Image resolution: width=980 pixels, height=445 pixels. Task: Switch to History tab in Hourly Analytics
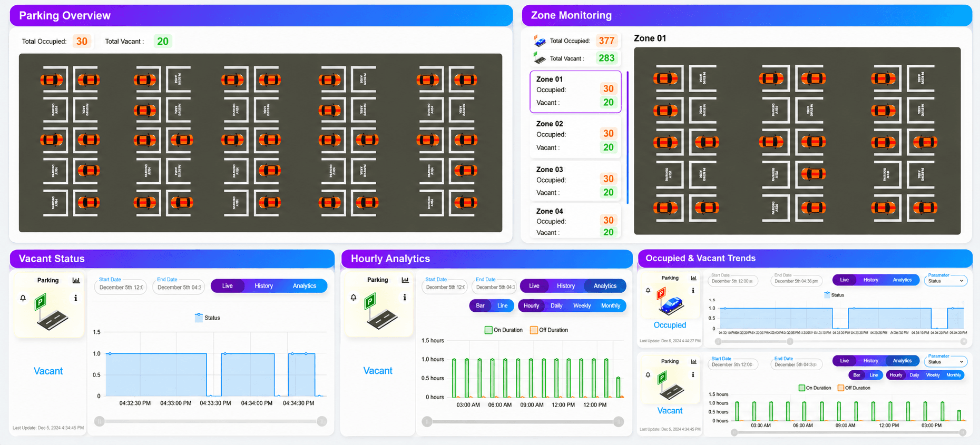(566, 286)
